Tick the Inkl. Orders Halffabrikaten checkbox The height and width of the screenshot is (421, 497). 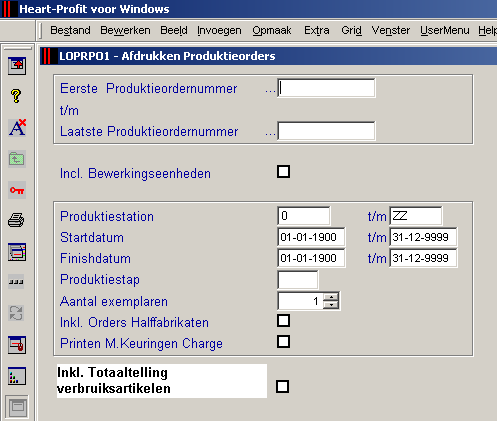click(283, 321)
